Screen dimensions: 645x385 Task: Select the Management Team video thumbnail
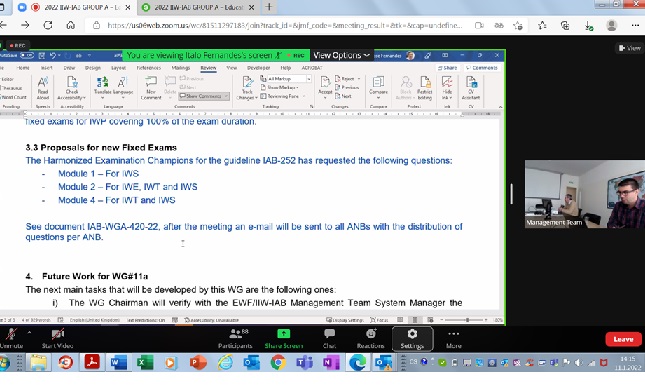(585, 194)
